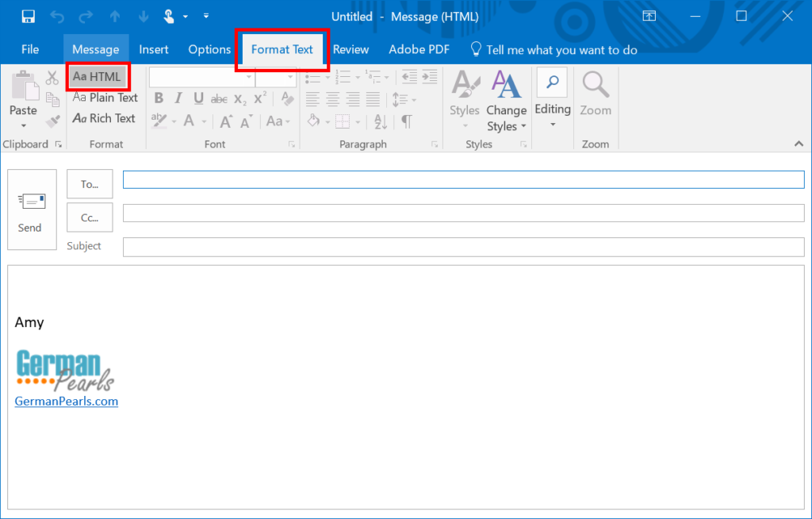This screenshot has height=519, width=812.
Task: Click the Numbering list icon
Action: tap(343, 77)
